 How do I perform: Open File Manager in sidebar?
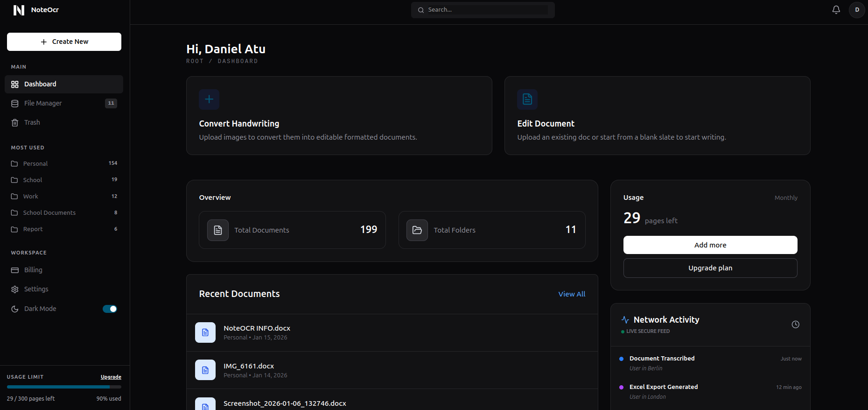[64, 103]
